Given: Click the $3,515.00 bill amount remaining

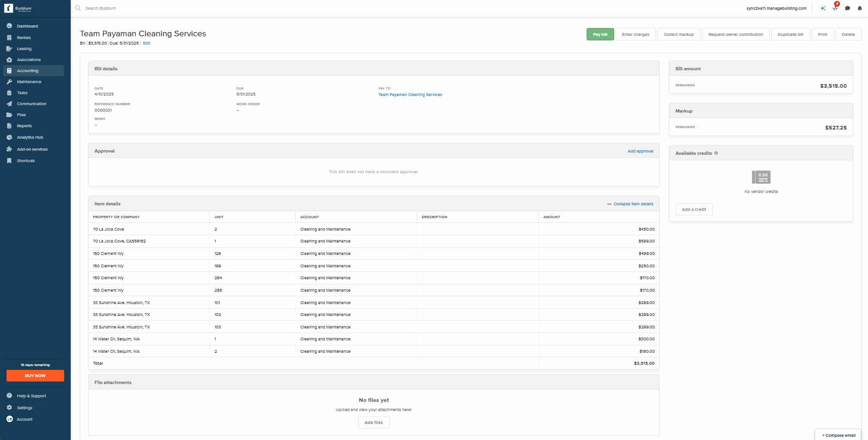Looking at the screenshot, I should pos(834,86).
